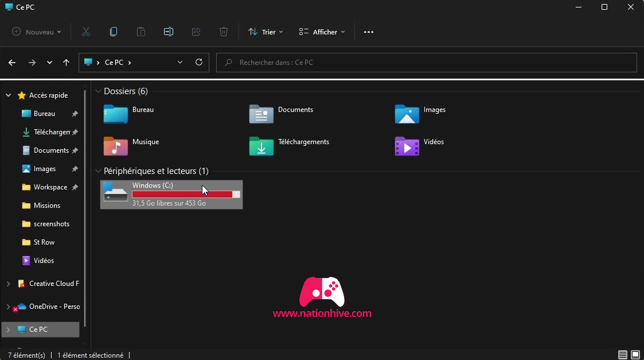This screenshot has width=644, height=360.
Task: Go forward with the right arrow
Action: point(32,63)
